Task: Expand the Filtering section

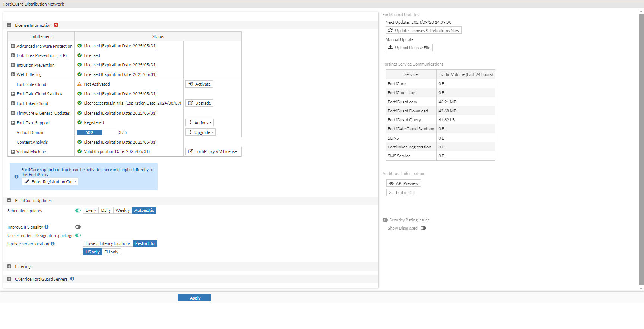Action: (9, 266)
